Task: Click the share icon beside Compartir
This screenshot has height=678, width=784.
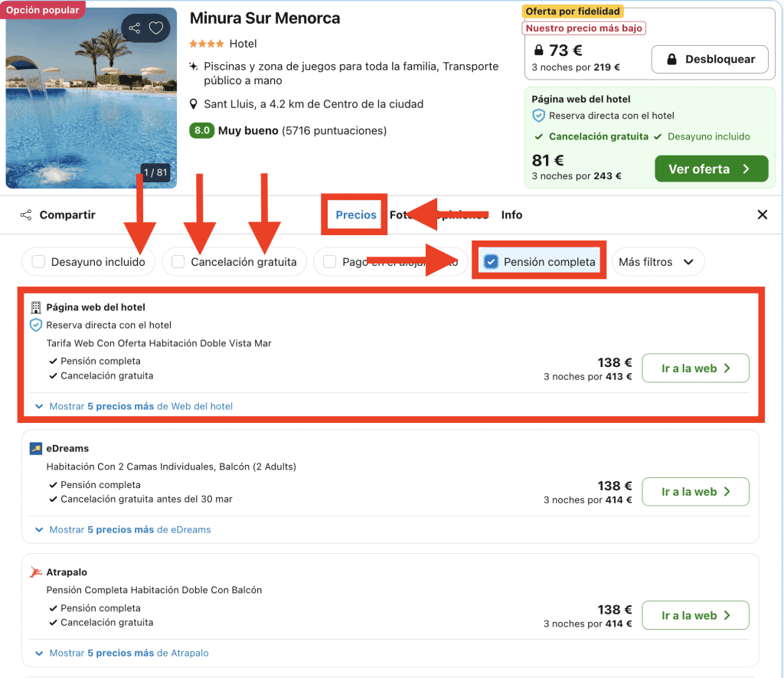Action: [x=26, y=215]
